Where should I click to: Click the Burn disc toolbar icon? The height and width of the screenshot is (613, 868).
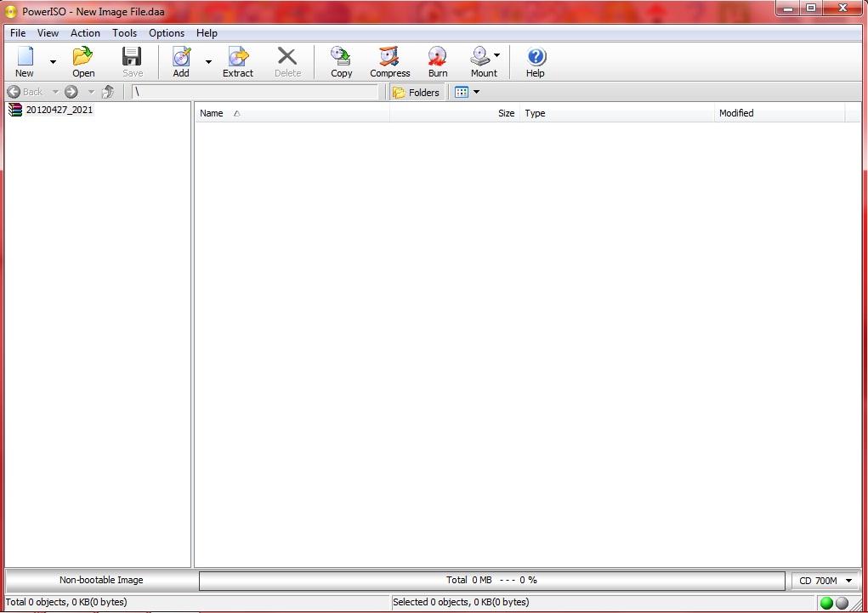click(x=438, y=61)
